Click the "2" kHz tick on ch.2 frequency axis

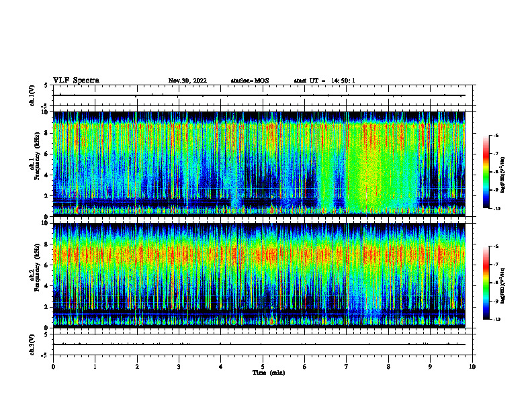(x=47, y=307)
